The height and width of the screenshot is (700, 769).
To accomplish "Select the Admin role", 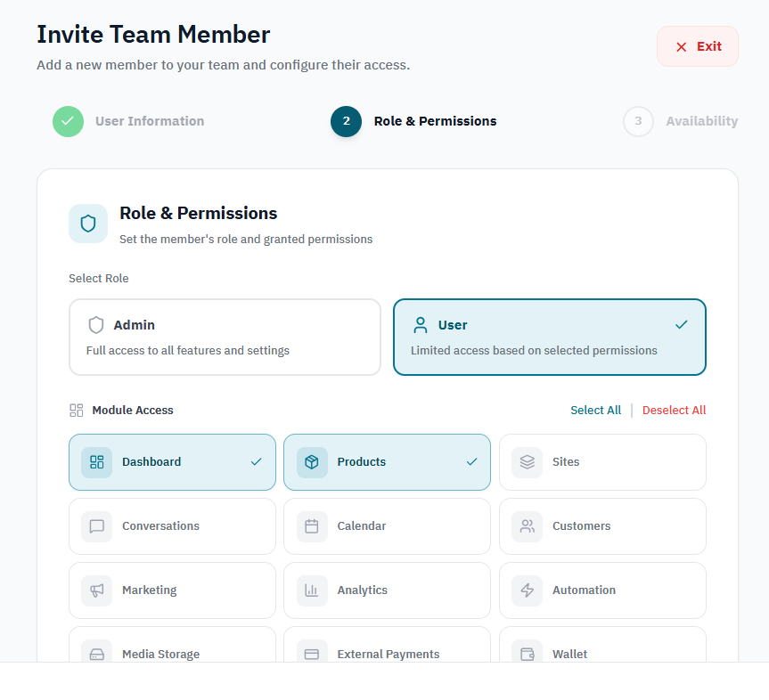I will coord(225,338).
